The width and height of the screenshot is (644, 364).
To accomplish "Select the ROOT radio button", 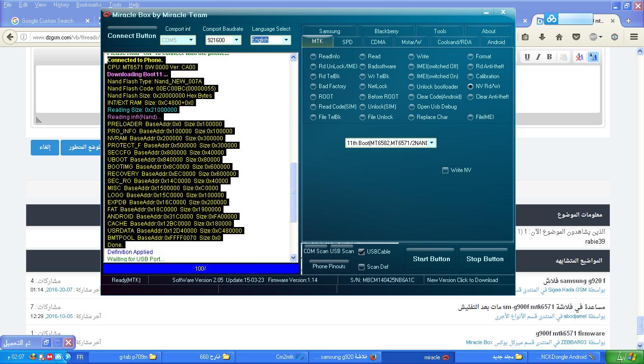I will [313, 97].
